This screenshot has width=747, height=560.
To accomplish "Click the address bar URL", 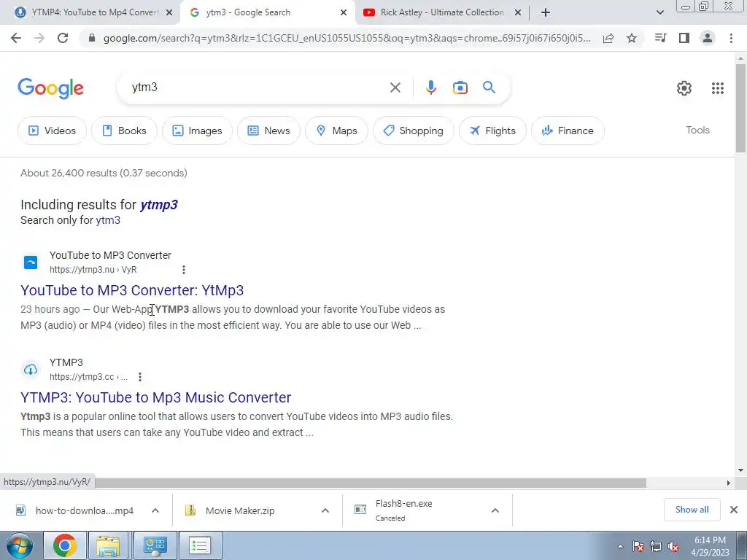I will tap(347, 38).
